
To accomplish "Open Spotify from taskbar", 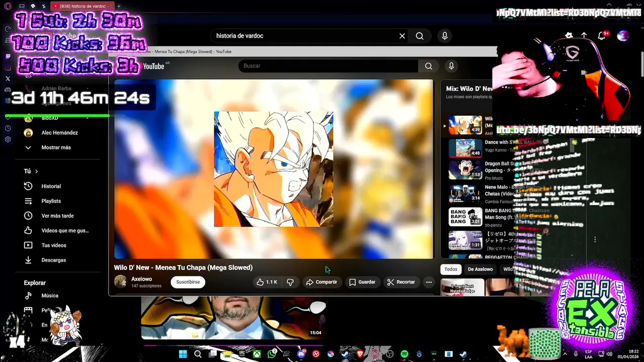I will (x=405, y=354).
